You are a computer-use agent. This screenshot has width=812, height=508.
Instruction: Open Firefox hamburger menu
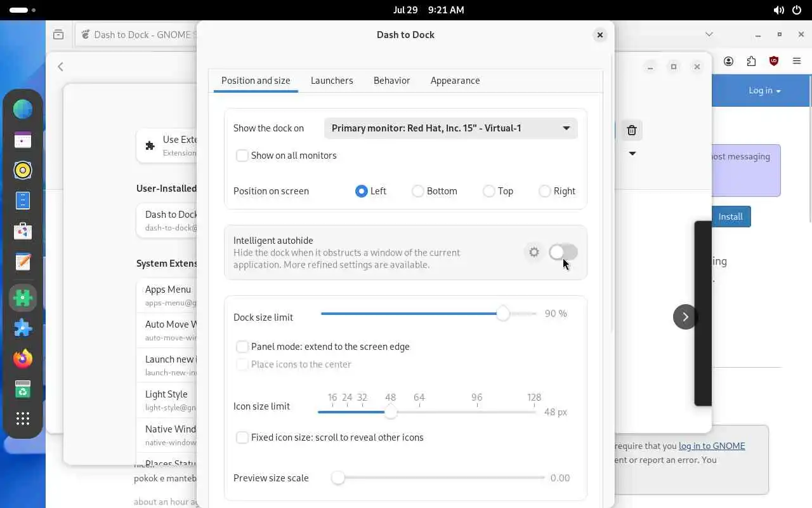pyautogui.click(x=797, y=61)
